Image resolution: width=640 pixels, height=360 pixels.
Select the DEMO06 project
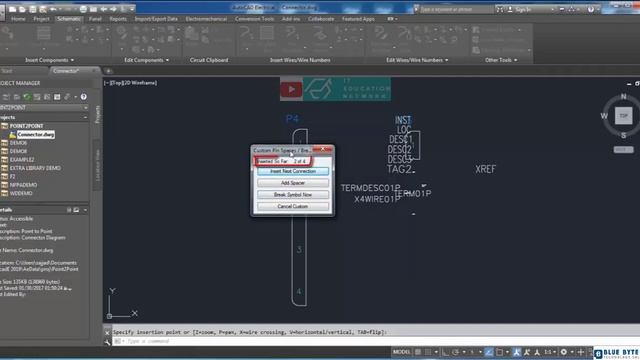[18, 143]
